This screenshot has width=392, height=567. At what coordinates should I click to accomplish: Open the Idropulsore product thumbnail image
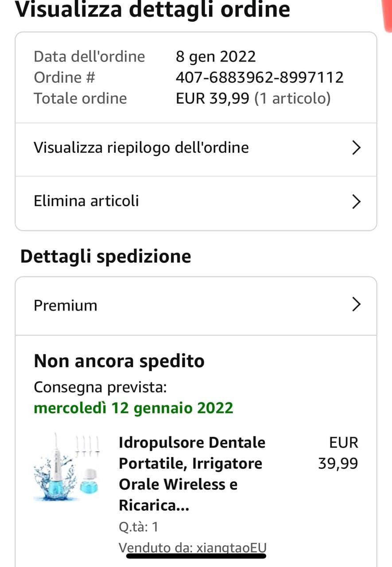66,468
